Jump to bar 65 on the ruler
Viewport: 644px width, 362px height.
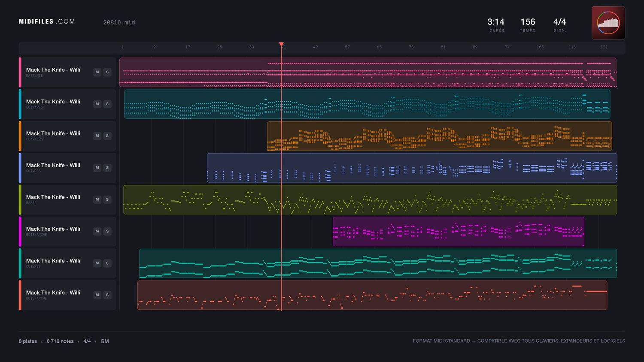pyautogui.click(x=379, y=47)
